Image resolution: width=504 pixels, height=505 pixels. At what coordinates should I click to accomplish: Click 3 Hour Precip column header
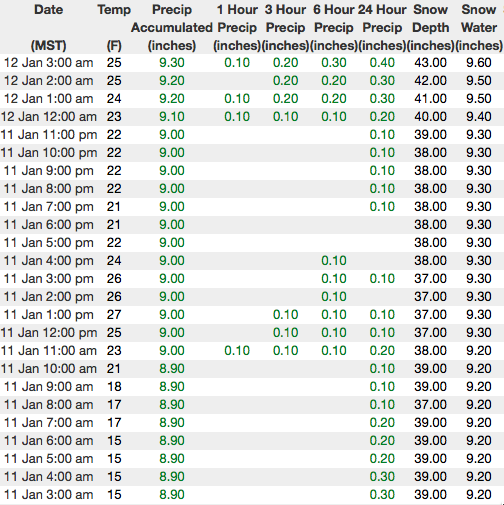pyautogui.click(x=285, y=27)
